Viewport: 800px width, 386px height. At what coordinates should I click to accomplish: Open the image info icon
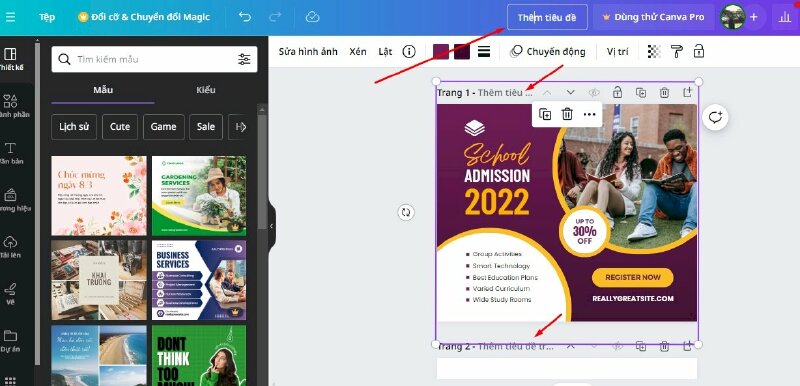click(409, 52)
